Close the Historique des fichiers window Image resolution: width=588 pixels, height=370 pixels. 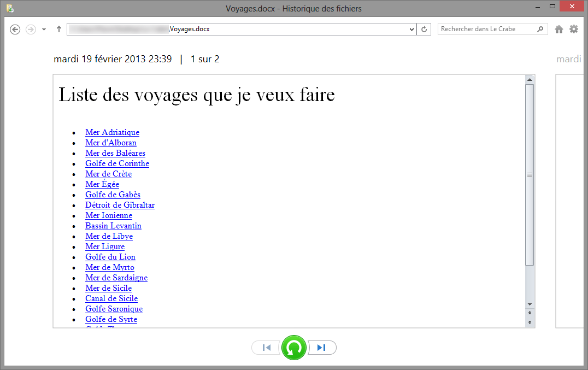572,7
